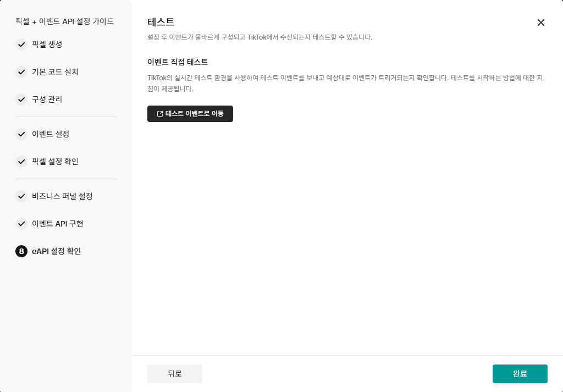Viewport: 563px width, 392px height.
Task: Click the step 8 number badge
Action: pos(21,251)
